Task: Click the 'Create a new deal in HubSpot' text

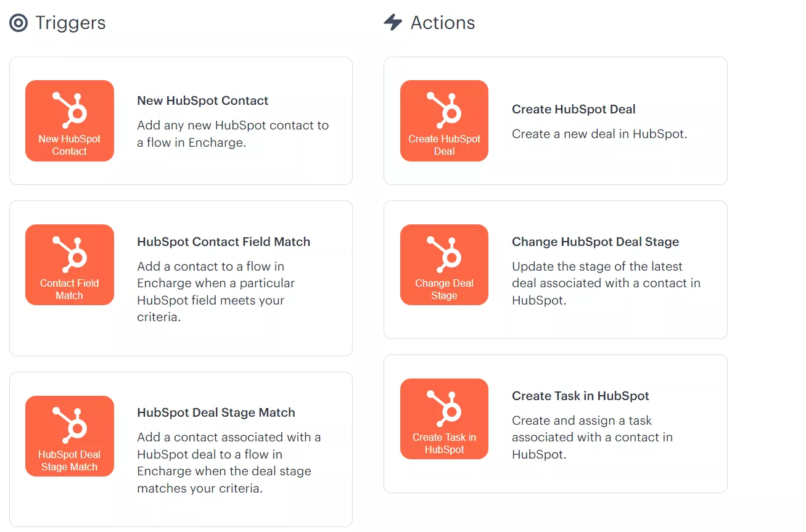Action: pyautogui.click(x=599, y=134)
